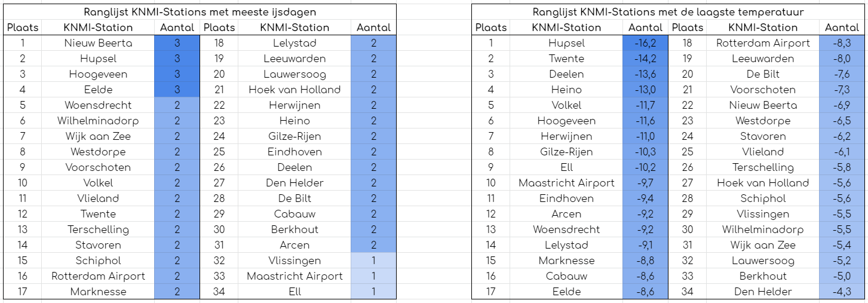Select the Hoek van Holland cell at rank 21
This screenshot has height=303, width=868.
[295, 90]
